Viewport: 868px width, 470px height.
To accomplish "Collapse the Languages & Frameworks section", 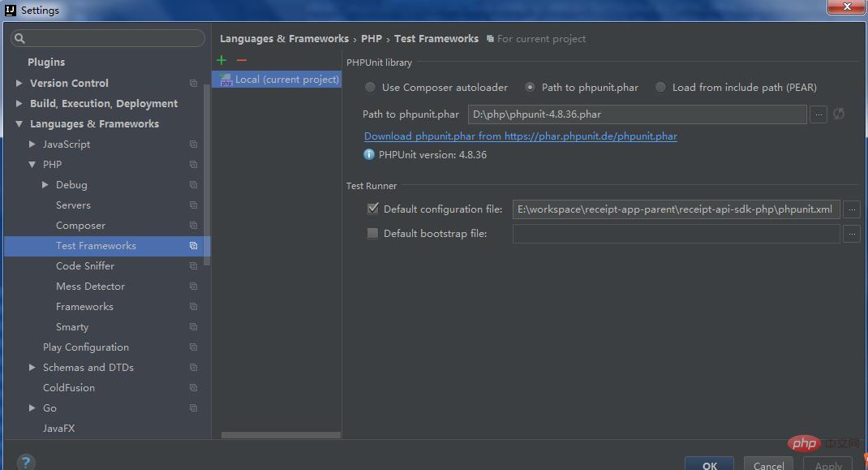I will tap(19, 124).
